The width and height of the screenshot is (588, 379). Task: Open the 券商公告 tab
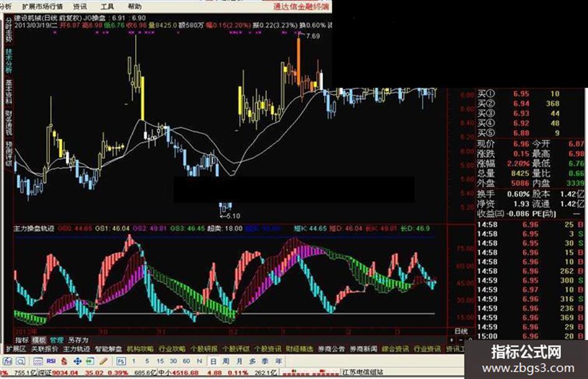click(332, 349)
